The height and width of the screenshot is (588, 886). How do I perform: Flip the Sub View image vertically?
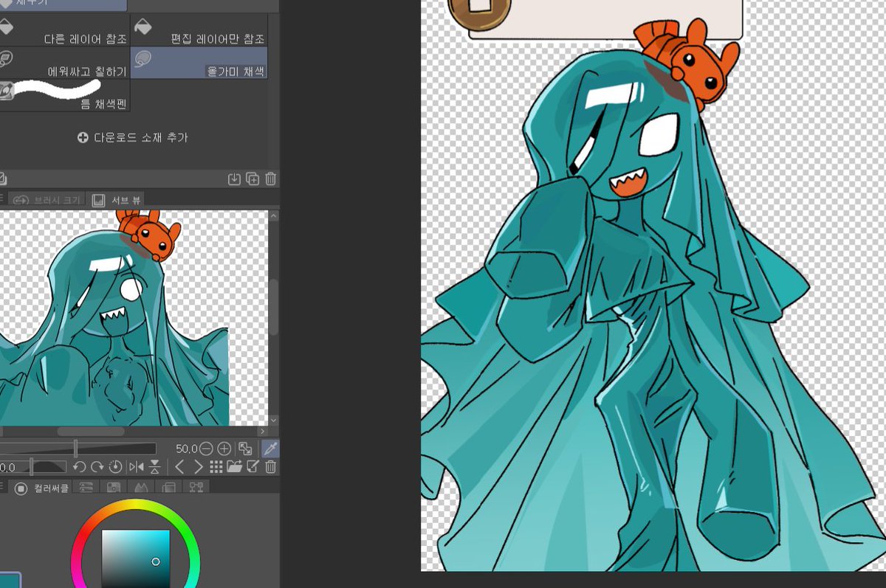point(155,467)
